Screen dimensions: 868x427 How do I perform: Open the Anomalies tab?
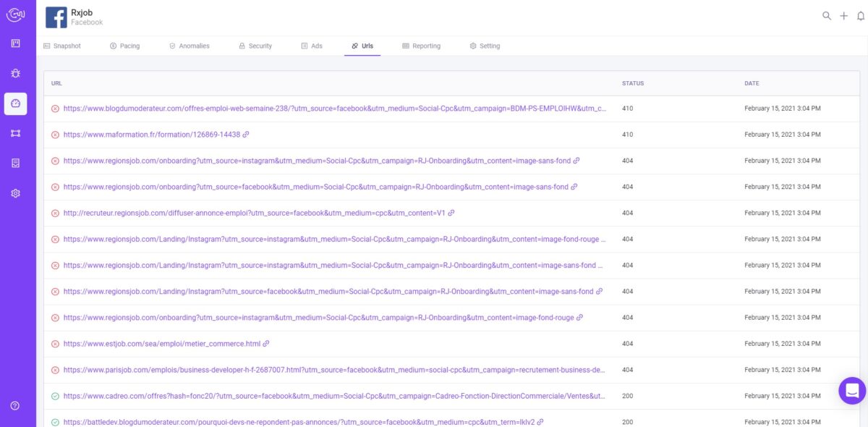click(189, 46)
